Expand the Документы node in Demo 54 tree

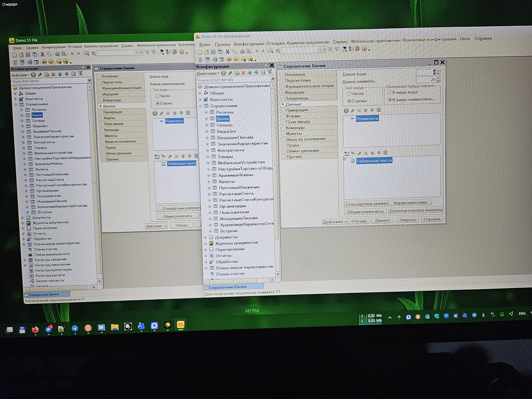[205, 238]
